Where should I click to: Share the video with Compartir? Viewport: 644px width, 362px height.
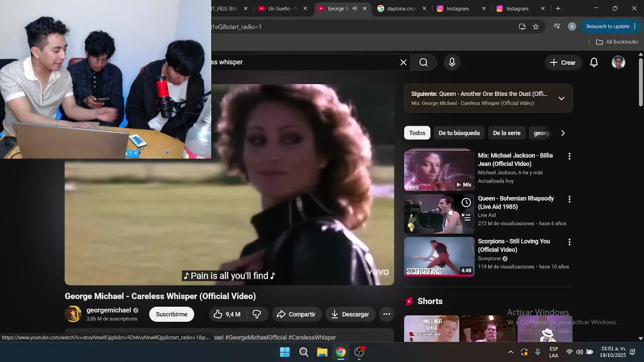click(x=296, y=314)
